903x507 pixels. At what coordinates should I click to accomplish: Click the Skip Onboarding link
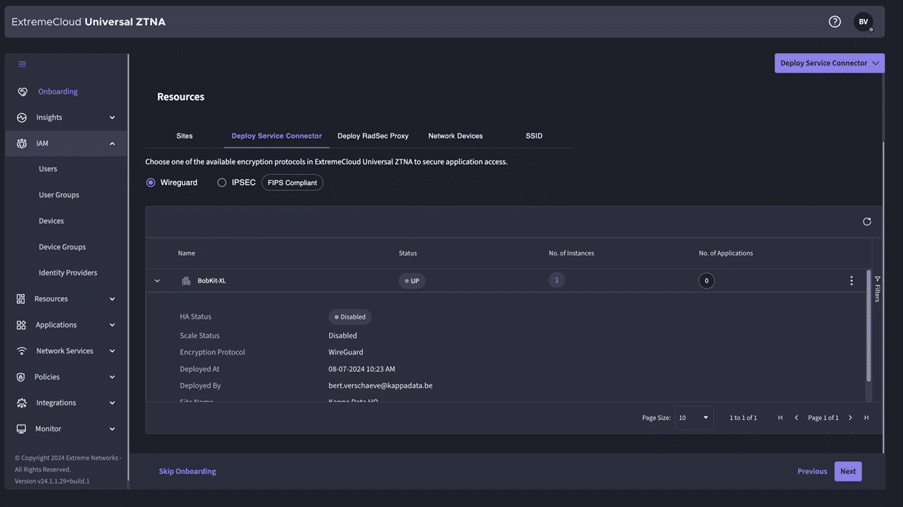point(187,471)
